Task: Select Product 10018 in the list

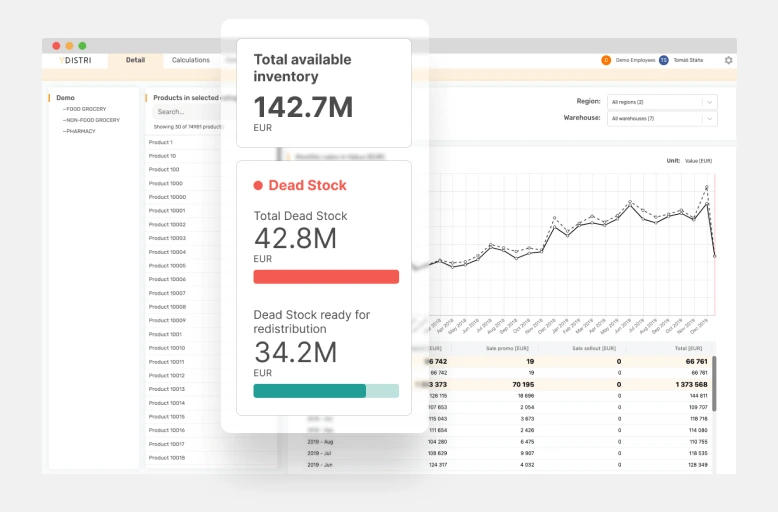Action: 167,458
